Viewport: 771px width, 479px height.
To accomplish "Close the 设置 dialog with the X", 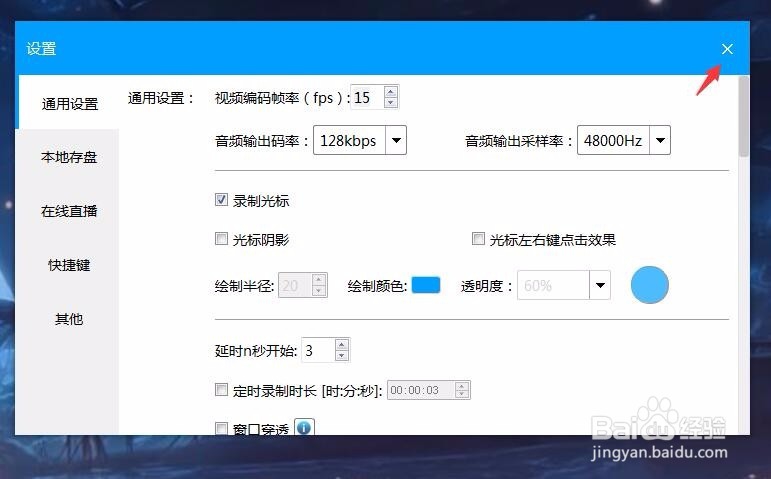I will point(727,49).
